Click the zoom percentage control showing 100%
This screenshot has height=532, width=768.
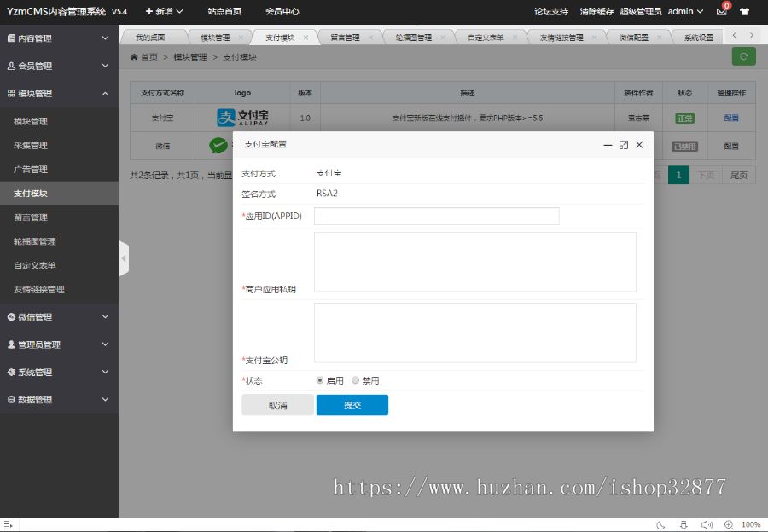pyautogui.click(x=750, y=525)
